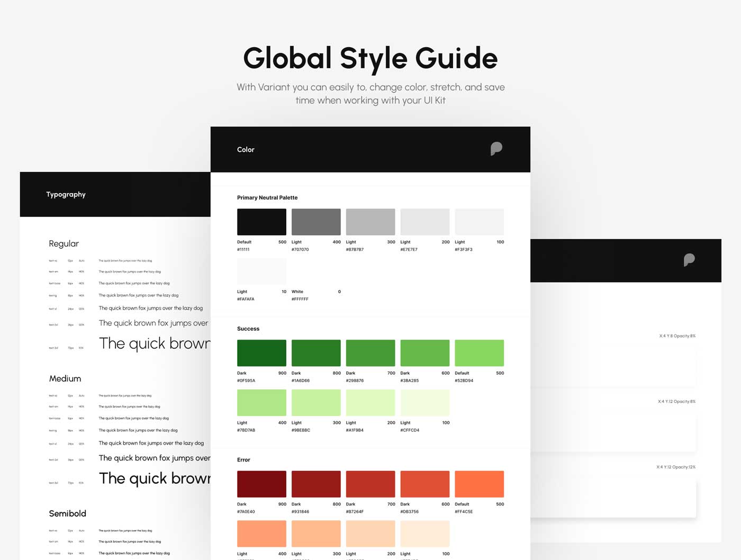Select the Error Light 300 swatch
This screenshot has height=560, width=741.
[x=316, y=534]
